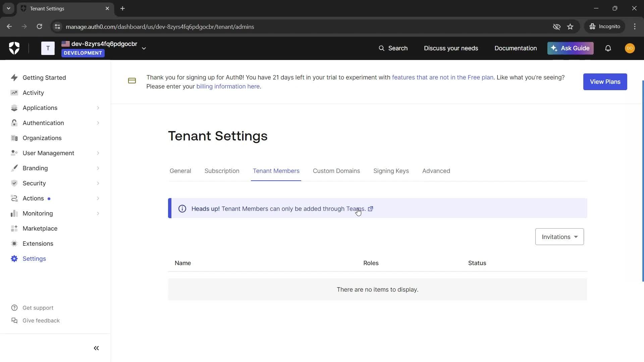Click the Organizations building icon

[14, 138]
